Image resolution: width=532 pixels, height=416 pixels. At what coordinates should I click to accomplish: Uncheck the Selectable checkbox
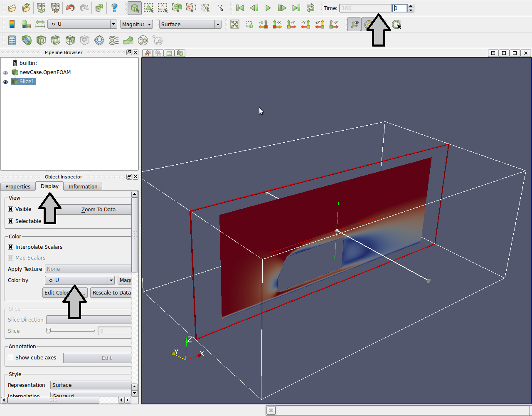click(11, 221)
